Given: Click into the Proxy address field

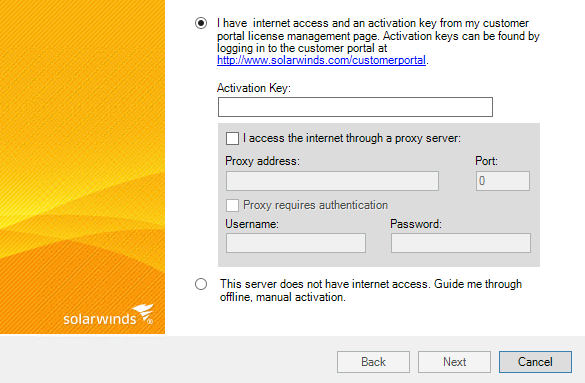Looking at the screenshot, I should (x=332, y=181).
